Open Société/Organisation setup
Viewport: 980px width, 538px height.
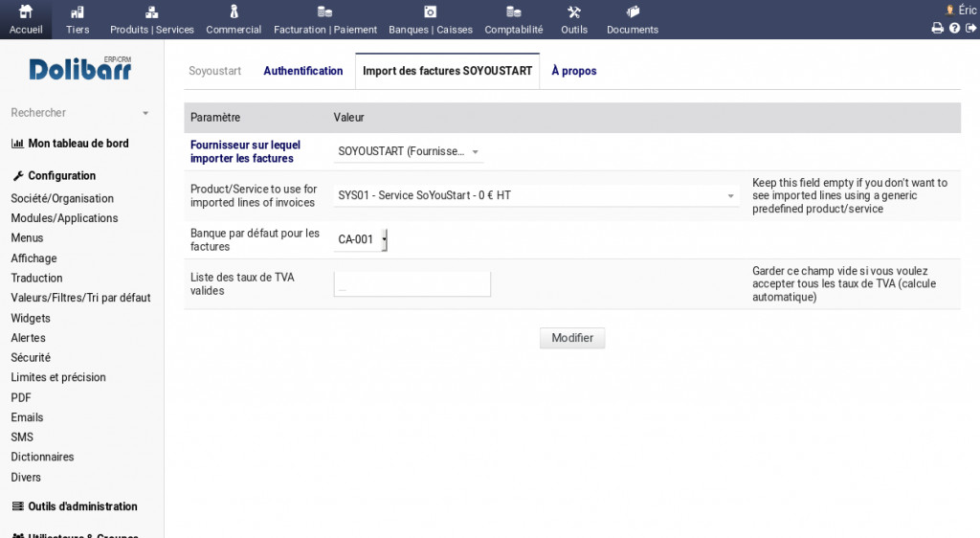click(62, 199)
